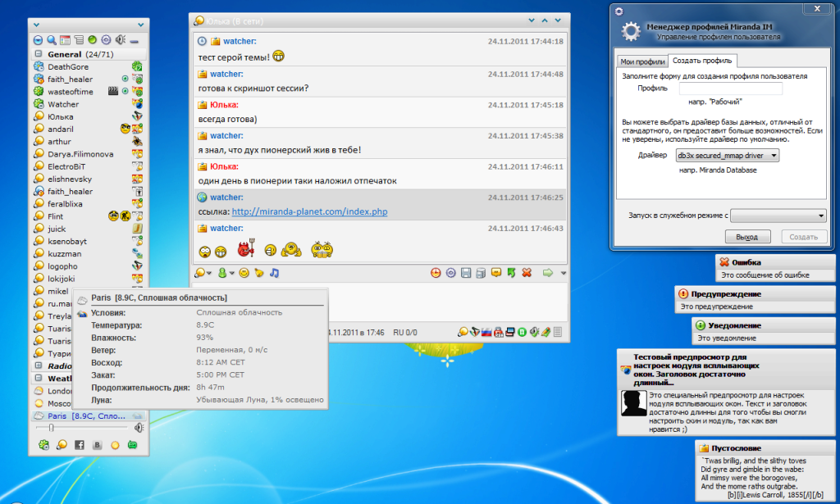Click the VKontakte B status icon at bottom
840x504 pixels.
tap(97, 445)
